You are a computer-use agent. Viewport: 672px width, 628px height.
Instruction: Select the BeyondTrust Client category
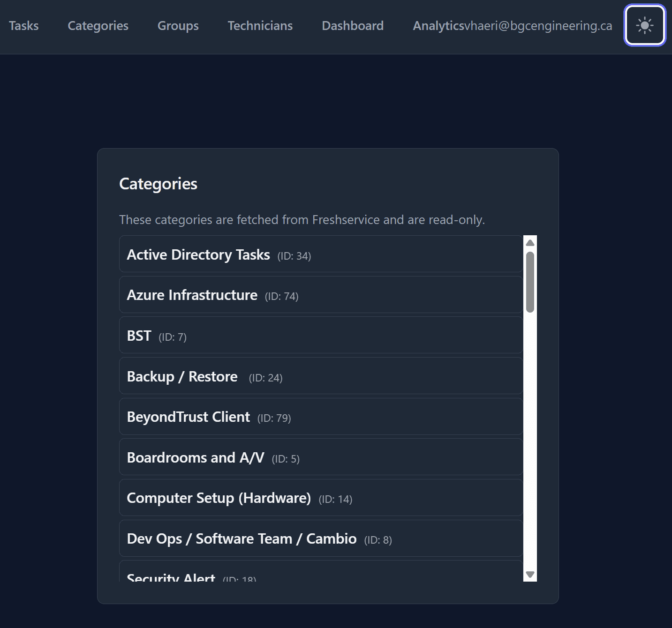click(x=321, y=416)
